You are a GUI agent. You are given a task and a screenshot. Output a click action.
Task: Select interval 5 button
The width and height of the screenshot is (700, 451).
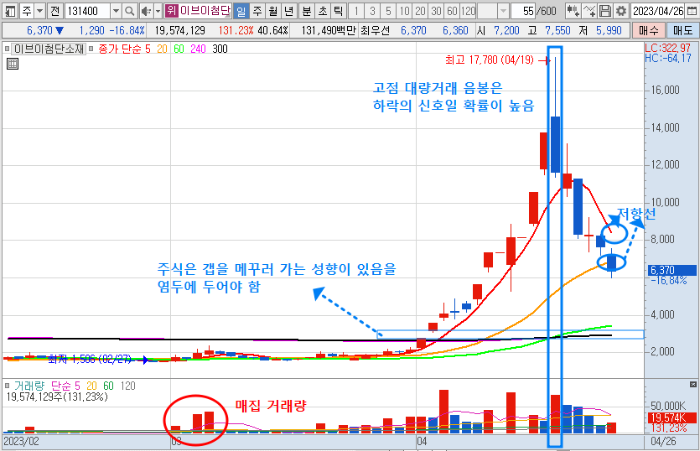388,11
